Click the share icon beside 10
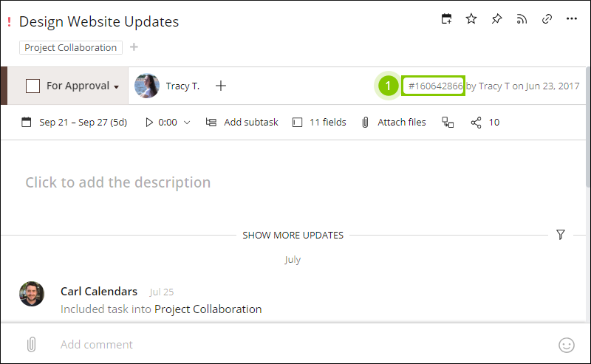This screenshot has width=591, height=364. [476, 123]
